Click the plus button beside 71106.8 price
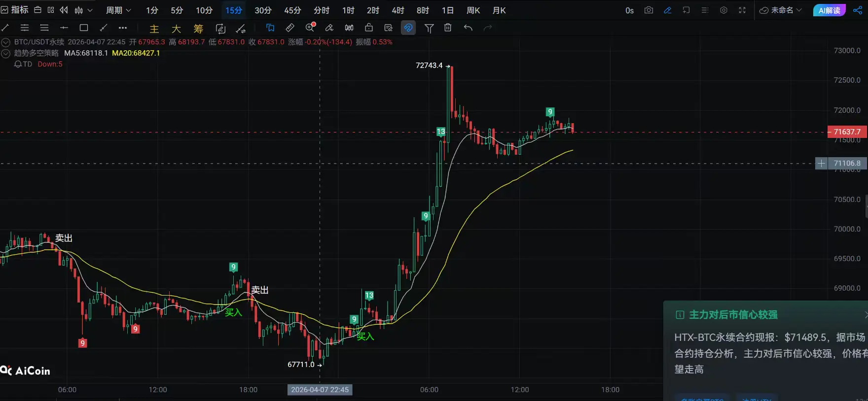Image resolution: width=868 pixels, height=401 pixels. 821,163
